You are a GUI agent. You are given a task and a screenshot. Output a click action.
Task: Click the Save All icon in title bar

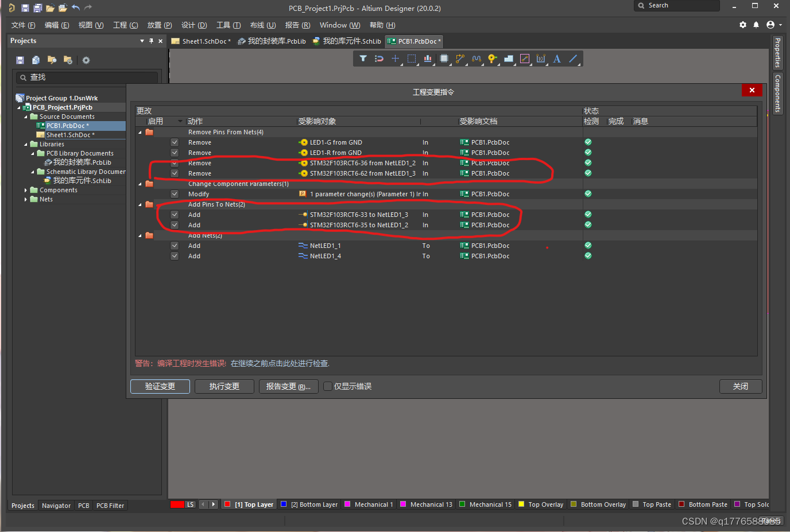[37, 8]
